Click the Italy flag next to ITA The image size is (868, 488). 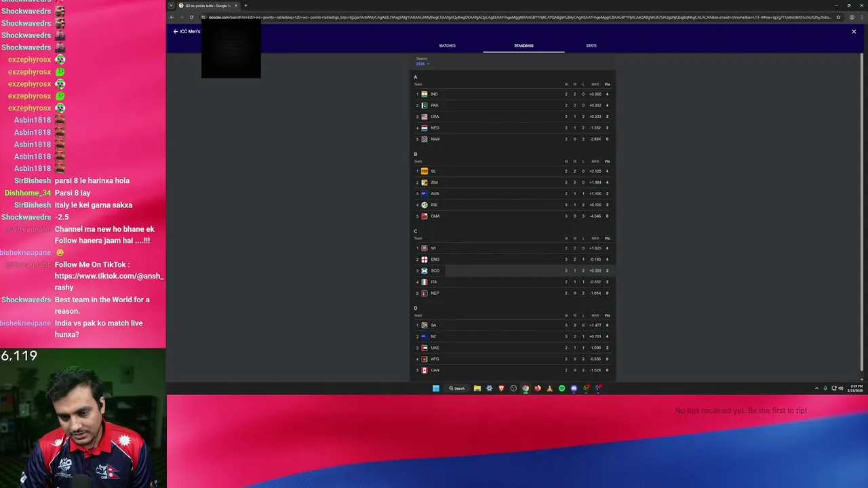(425, 282)
